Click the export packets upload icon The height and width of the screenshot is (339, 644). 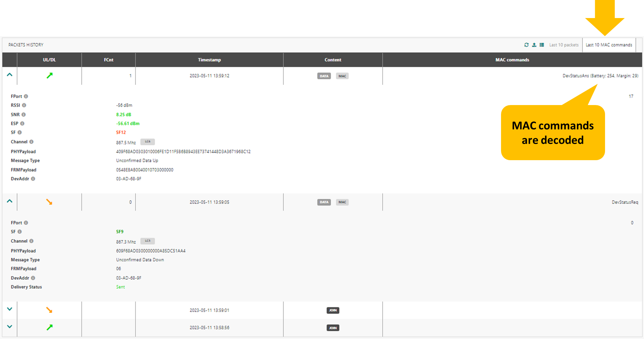point(534,45)
